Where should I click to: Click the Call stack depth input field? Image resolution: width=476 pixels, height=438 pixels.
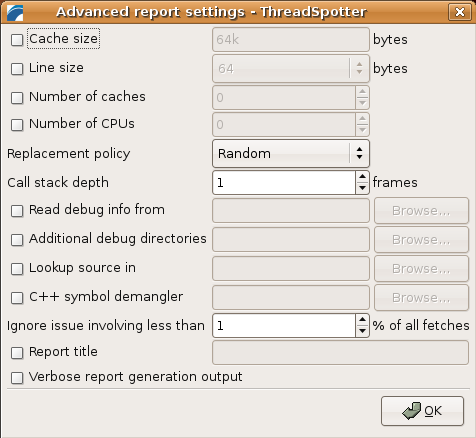pos(284,183)
